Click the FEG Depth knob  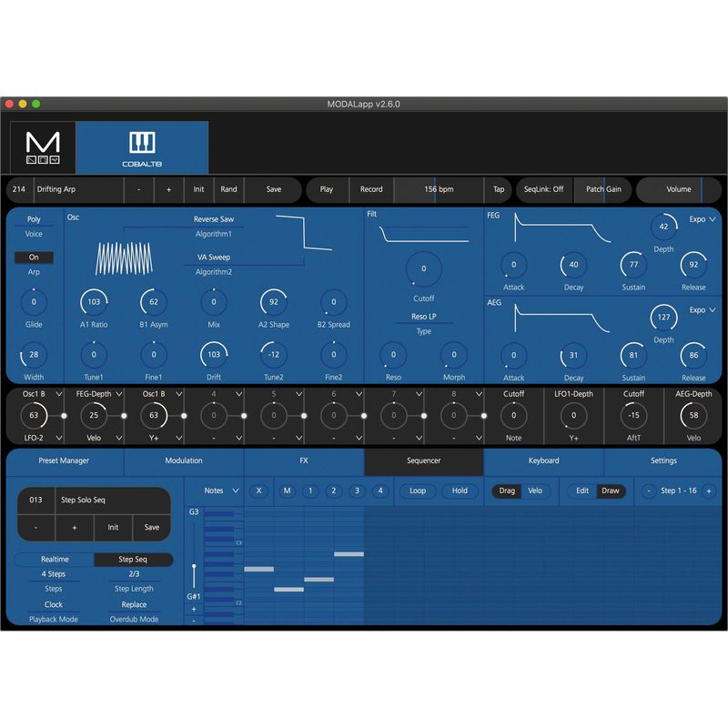point(663,227)
